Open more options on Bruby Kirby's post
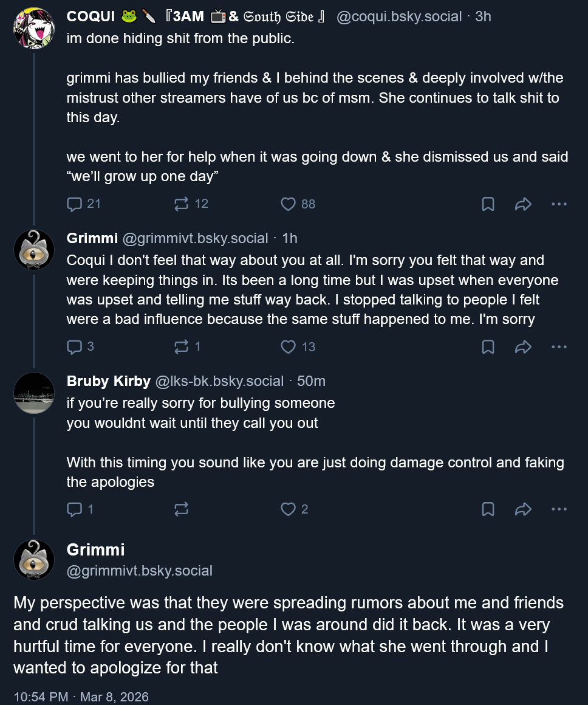The width and height of the screenshot is (588, 705). pos(559,509)
